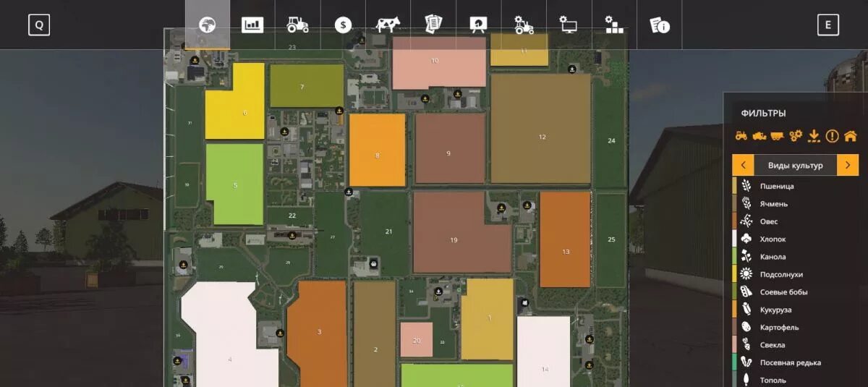The width and height of the screenshot is (868, 387).
Task: Open the vehicles overview tractor tab
Action: click(297, 25)
